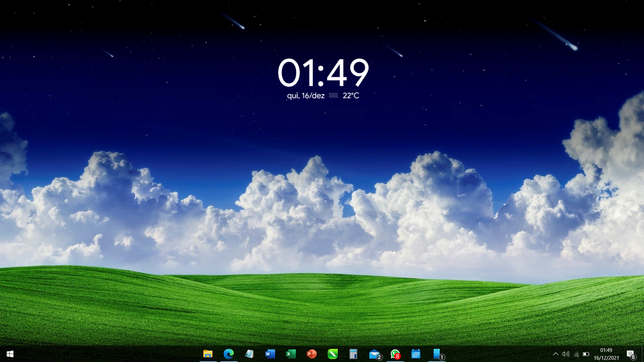Open the volume control in the system tray
This screenshot has height=362, width=644.
566,354
